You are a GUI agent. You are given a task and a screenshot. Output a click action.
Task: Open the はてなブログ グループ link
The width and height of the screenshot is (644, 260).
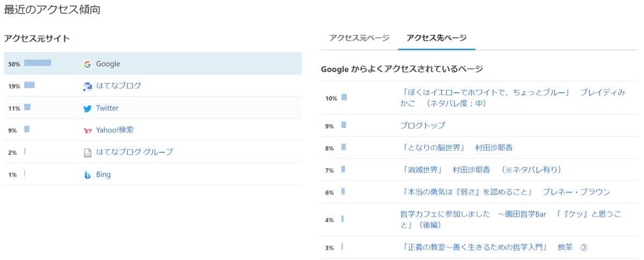135,152
